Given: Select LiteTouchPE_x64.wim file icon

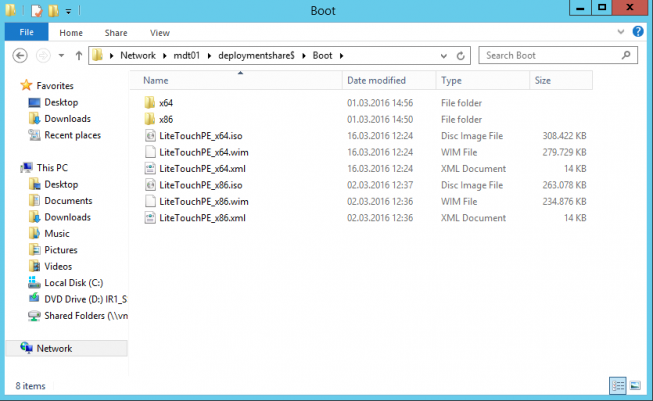Looking at the screenshot, I should (x=150, y=152).
